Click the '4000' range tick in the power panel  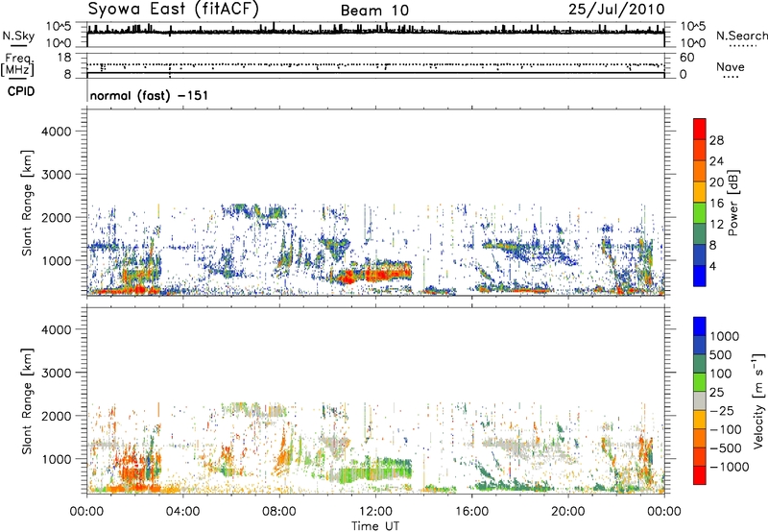[x=56, y=132]
